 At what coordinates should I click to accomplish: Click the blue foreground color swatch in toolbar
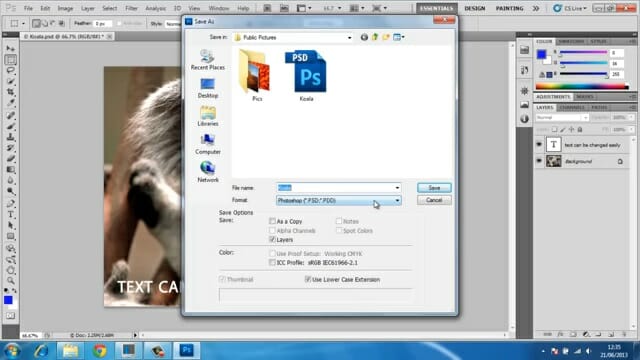(x=8, y=300)
